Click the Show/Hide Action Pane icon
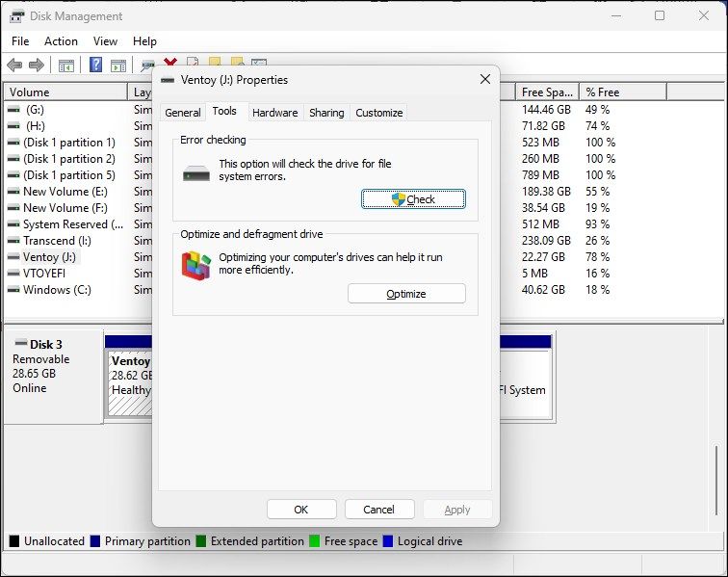The height and width of the screenshot is (577, 728). point(118,66)
